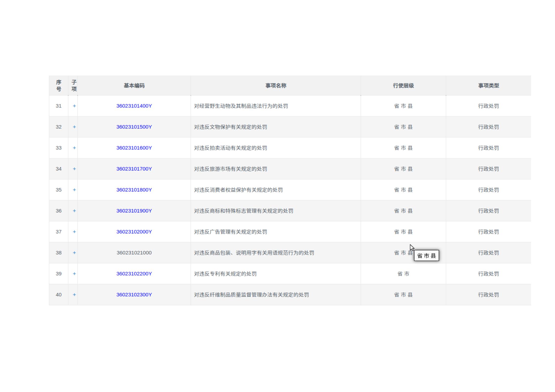Click plus icon in row 33
Image resolution: width=555 pixels, height=392 pixels.
click(74, 148)
